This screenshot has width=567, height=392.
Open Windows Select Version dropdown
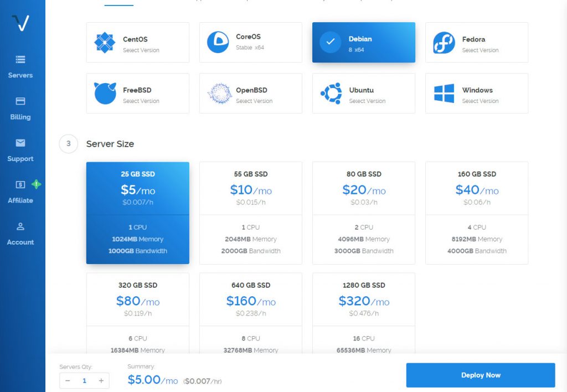pos(480,101)
